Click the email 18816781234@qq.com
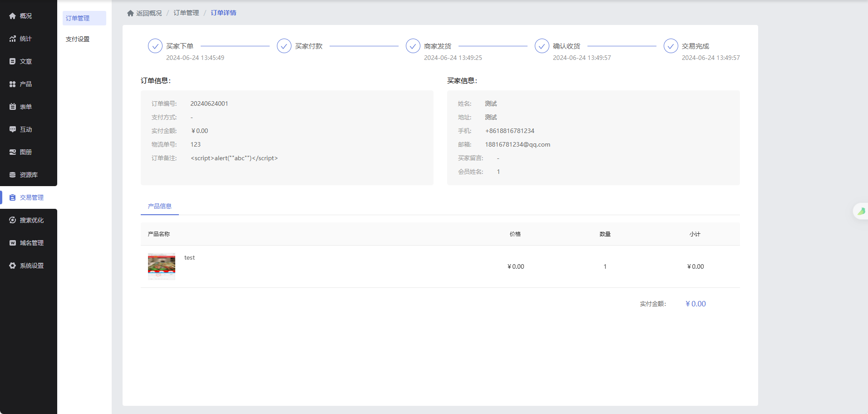This screenshot has width=868, height=414. (518, 144)
